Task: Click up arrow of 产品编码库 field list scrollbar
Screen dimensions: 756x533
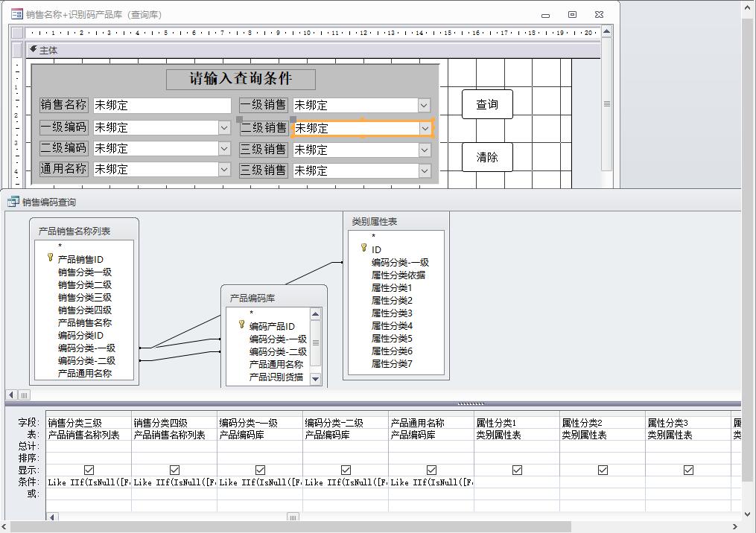Action: (x=315, y=314)
